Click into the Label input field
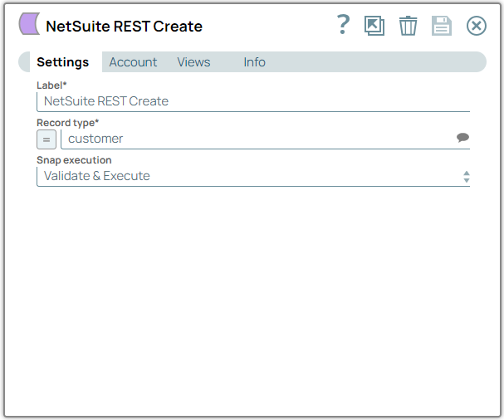The image size is (504, 420). coord(253,101)
